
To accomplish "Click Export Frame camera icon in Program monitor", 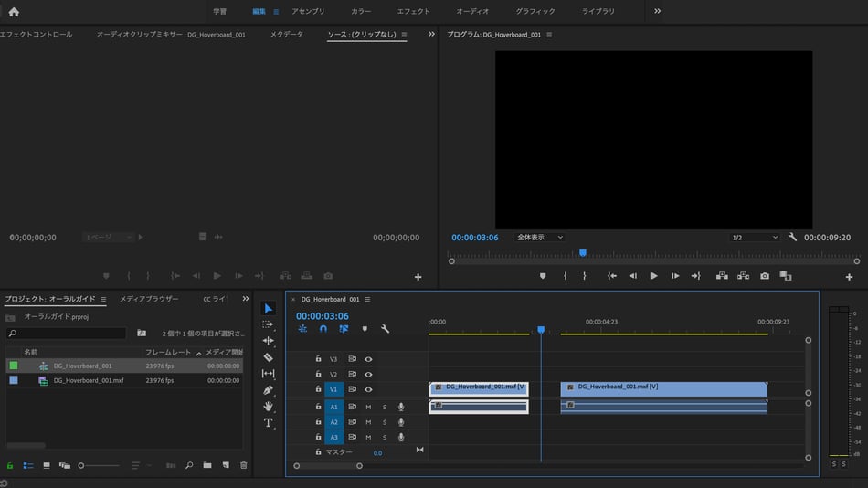I will coord(765,276).
